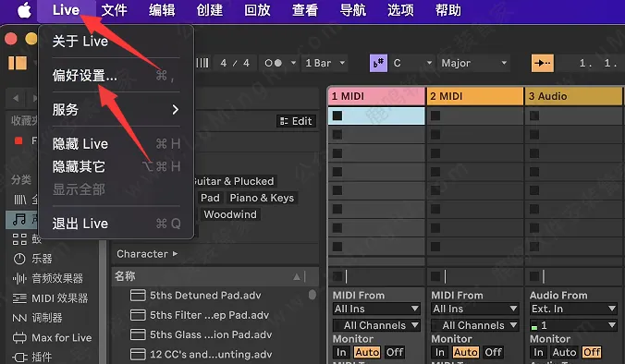Open 插件 category in browser
The height and width of the screenshot is (364, 625).
click(x=31, y=357)
